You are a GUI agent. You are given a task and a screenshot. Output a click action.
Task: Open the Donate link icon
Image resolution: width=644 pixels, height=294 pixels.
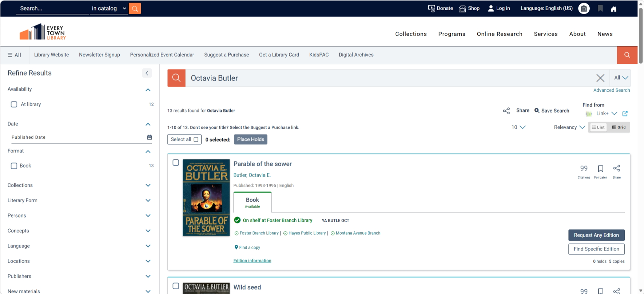tap(432, 8)
